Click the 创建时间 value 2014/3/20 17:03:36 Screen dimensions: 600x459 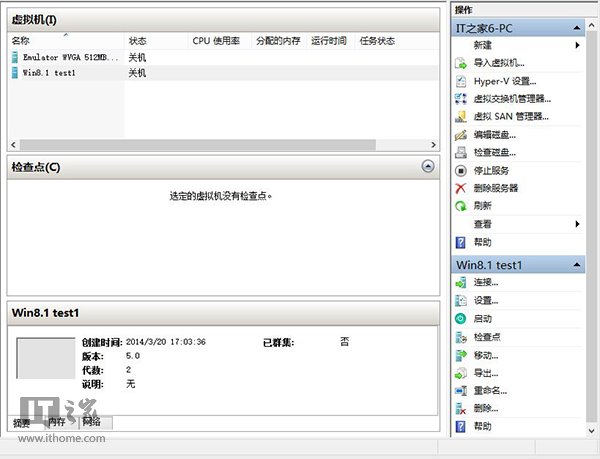166,342
